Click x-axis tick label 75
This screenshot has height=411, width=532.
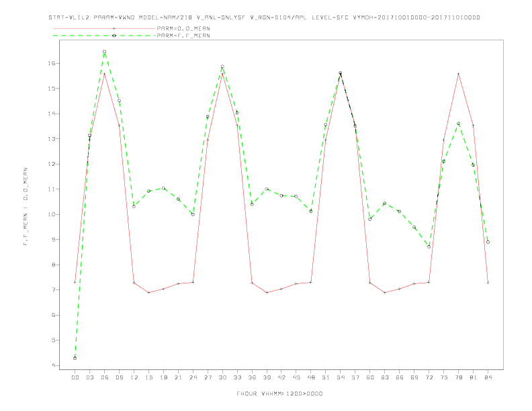tap(444, 377)
